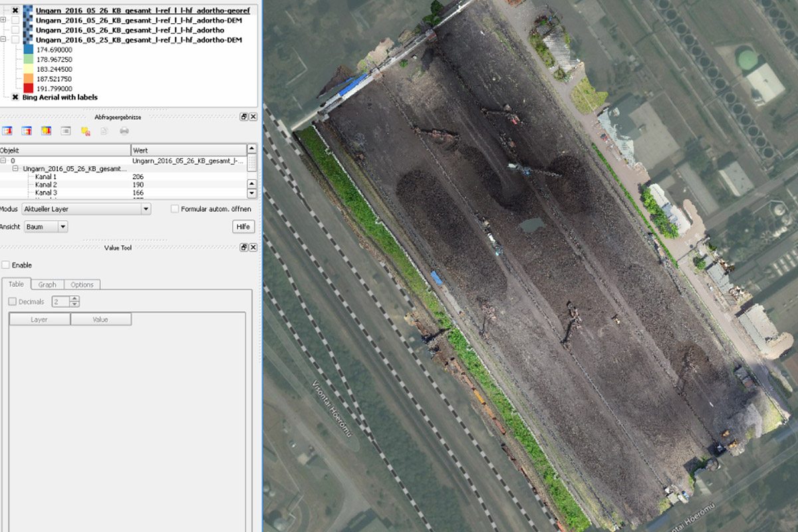Image resolution: width=798 pixels, height=532 pixels.
Task: Open the Ansicht Baum dropdown
Action: click(46, 227)
